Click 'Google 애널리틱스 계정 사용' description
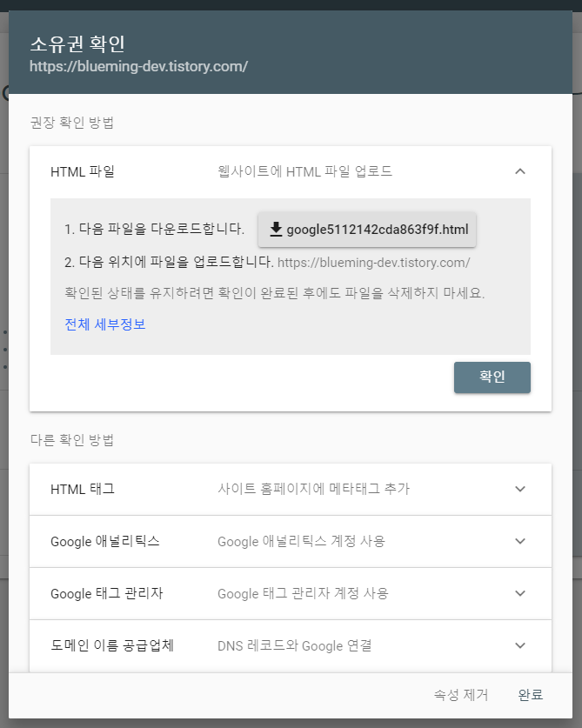Screen dimensions: 582x728 point(301,541)
